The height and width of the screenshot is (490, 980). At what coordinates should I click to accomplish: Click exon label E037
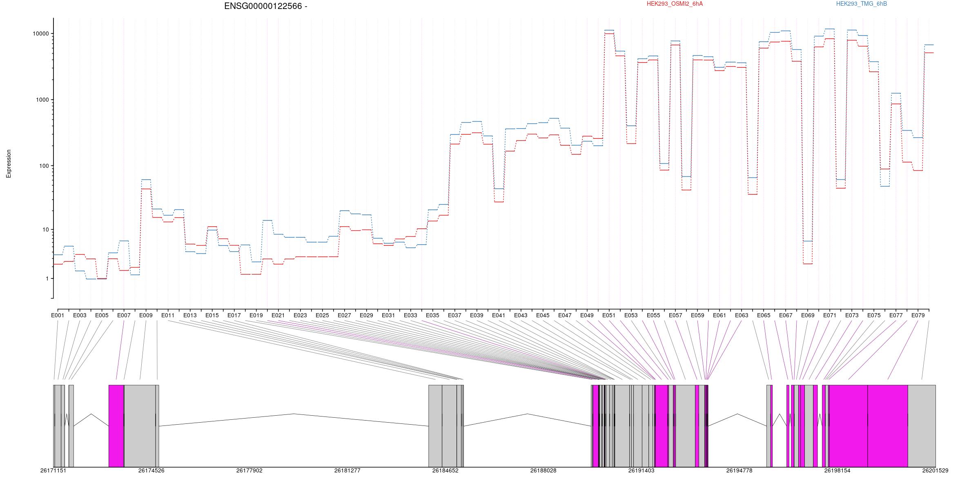(x=454, y=315)
